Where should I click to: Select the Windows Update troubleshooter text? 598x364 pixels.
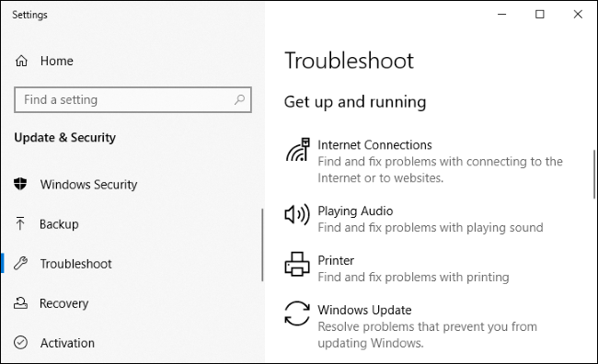[x=364, y=310]
